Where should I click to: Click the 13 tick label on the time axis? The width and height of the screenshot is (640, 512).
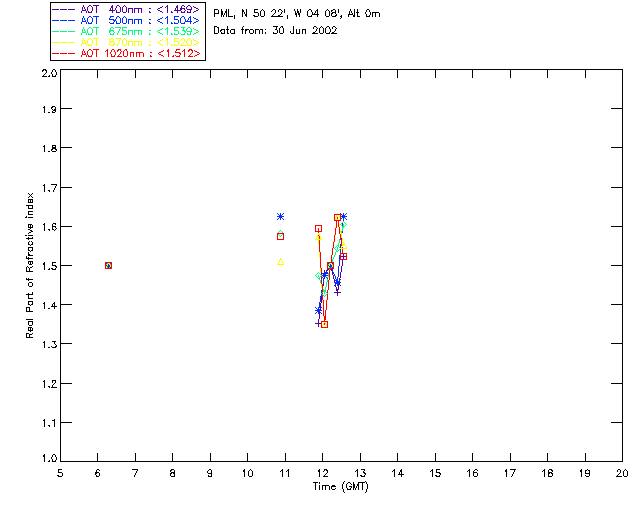[x=360, y=473]
